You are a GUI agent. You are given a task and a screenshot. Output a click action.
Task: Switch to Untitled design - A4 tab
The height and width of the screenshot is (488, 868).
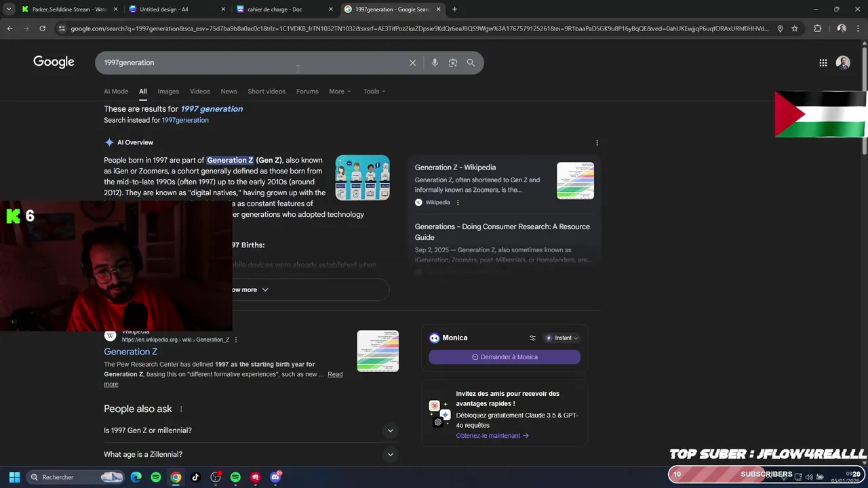(x=176, y=9)
